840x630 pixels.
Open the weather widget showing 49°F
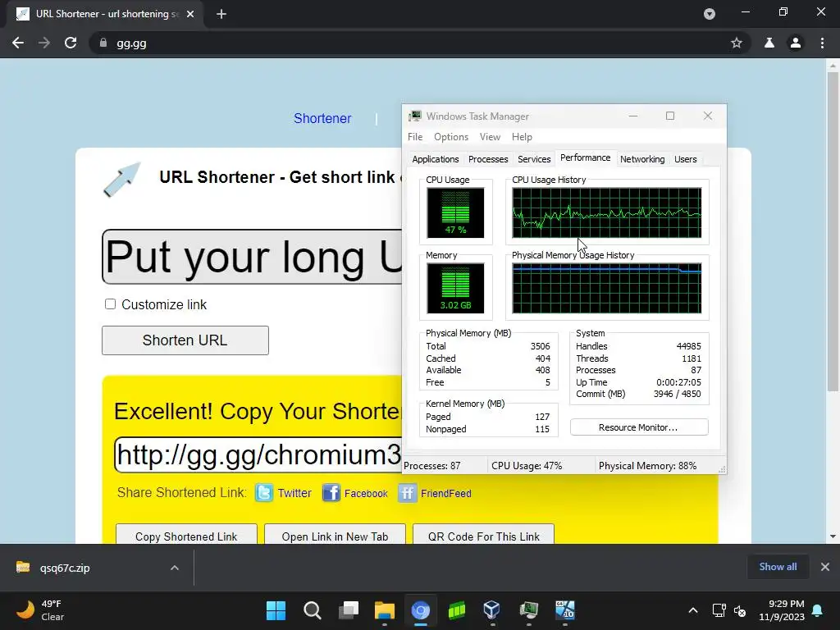tap(41, 610)
